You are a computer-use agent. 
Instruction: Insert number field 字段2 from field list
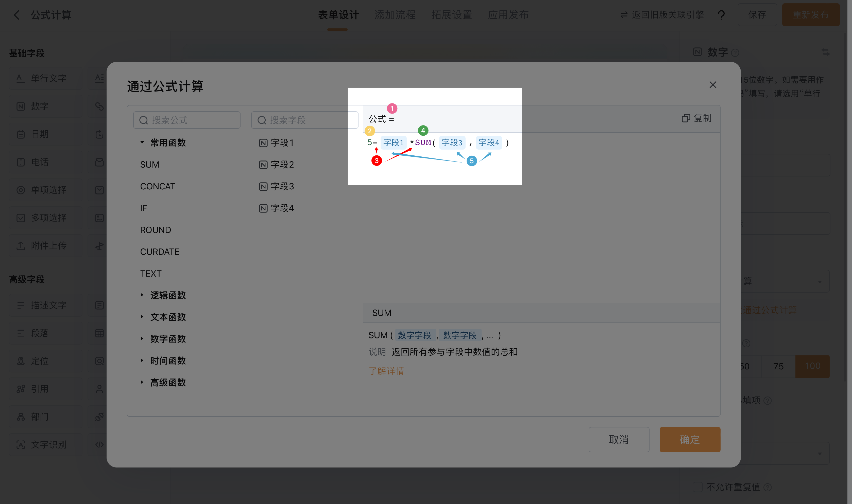[x=276, y=164]
